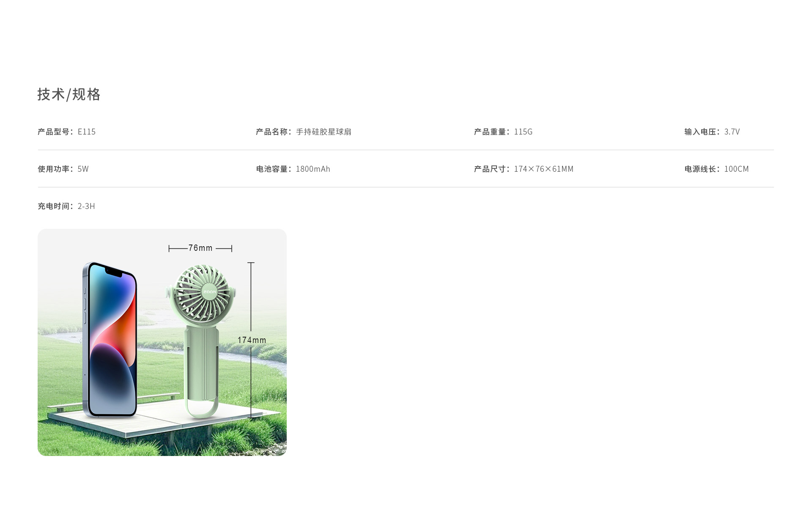Viewport: 812px width, 530px height.
Task: Click the 174mm height dimension label
Action: pos(252,340)
